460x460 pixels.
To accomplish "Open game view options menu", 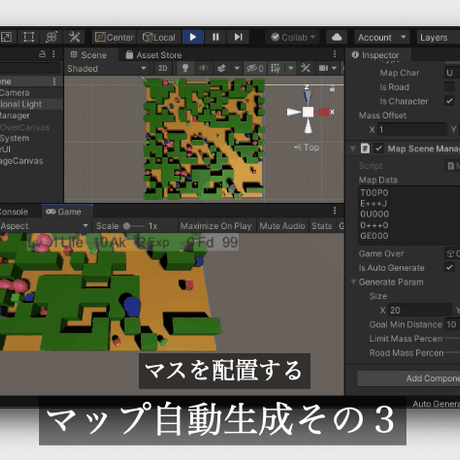I will tap(335, 211).
